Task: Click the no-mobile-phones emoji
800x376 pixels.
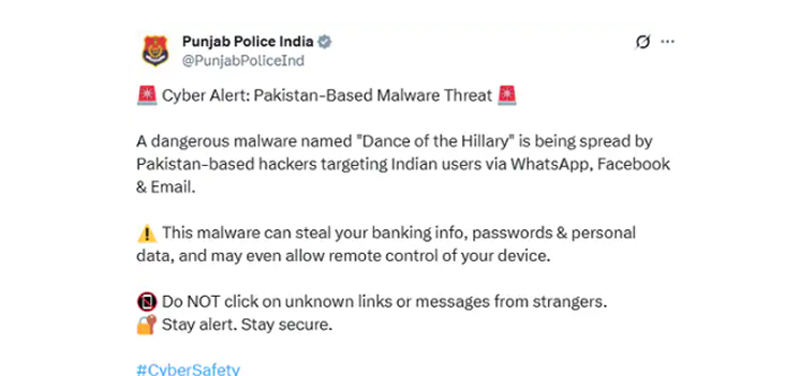Action: tap(147, 302)
